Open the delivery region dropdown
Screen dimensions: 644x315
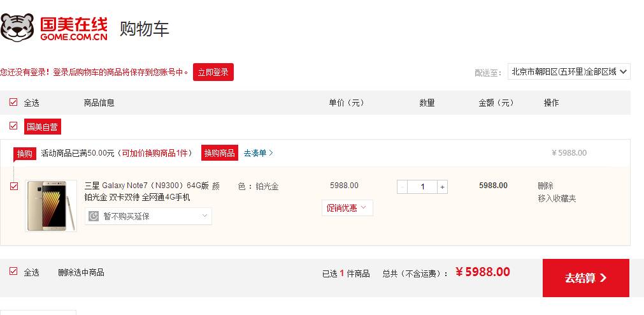coord(568,71)
